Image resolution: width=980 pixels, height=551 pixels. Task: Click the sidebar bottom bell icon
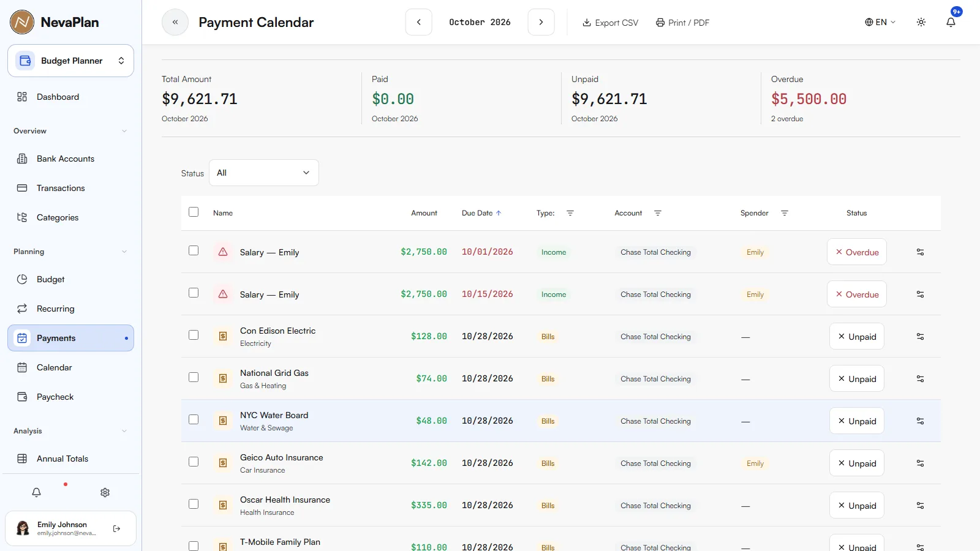point(37,492)
